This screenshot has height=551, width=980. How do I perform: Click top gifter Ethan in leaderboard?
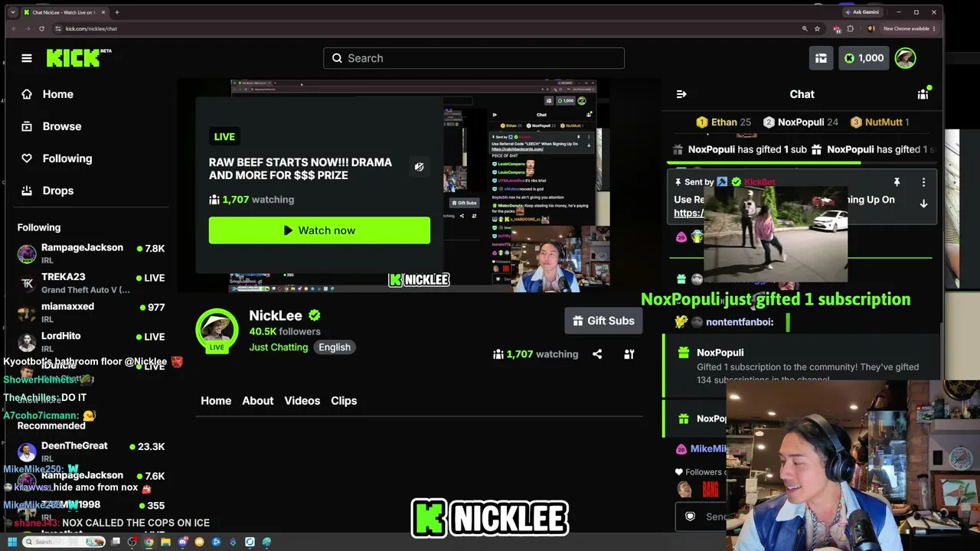coord(723,122)
